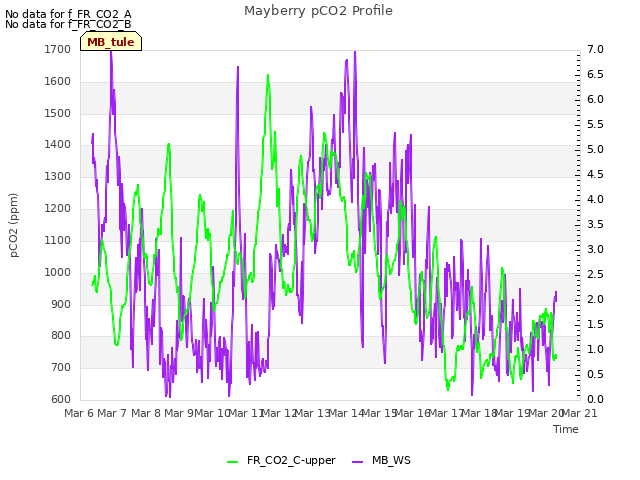Click the 4.5 tick on right axis
The width and height of the screenshot is (640, 480).
[x=596, y=174]
